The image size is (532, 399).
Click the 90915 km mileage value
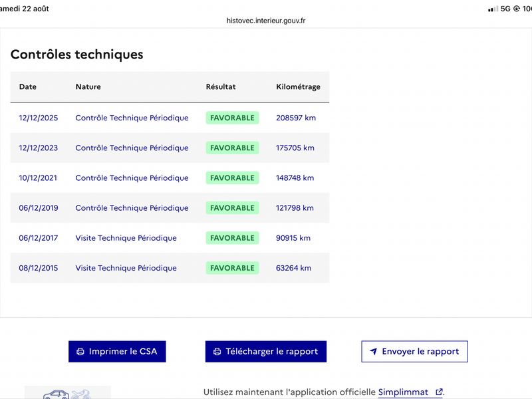click(293, 238)
